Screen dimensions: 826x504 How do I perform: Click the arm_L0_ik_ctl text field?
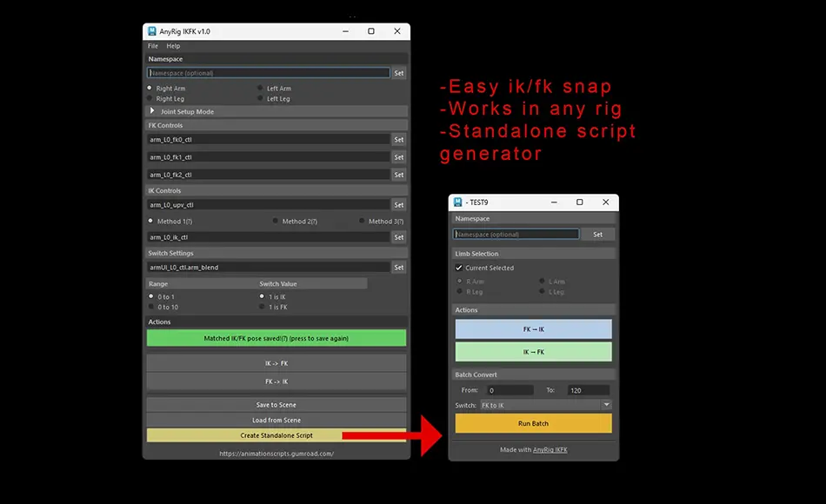tap(268, 237)
